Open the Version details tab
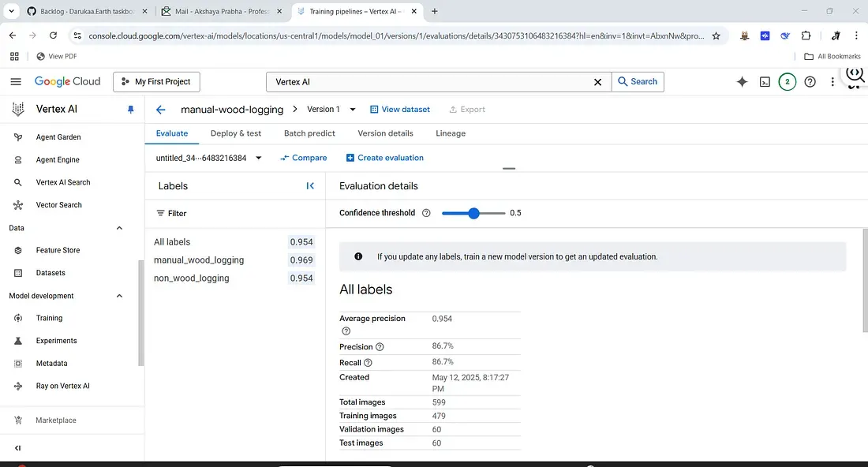The height and width of the screenshot is (467, 868). tap(385, 133)
